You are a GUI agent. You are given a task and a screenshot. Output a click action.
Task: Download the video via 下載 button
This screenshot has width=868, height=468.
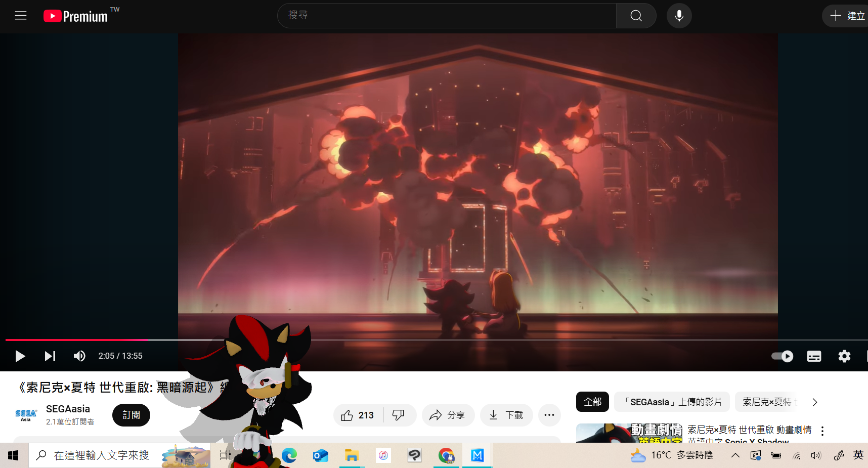point(506,415)
